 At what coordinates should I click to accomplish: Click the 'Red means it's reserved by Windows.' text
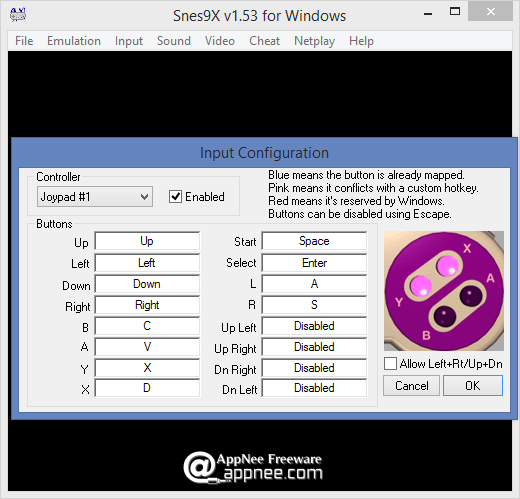click(356, 201)
